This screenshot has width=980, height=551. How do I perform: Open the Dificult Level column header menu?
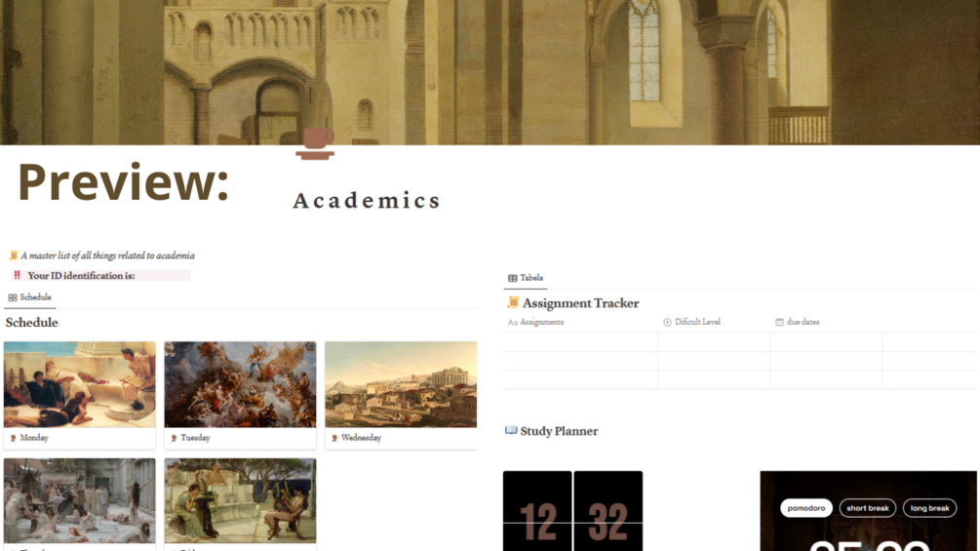coord(692,323)
